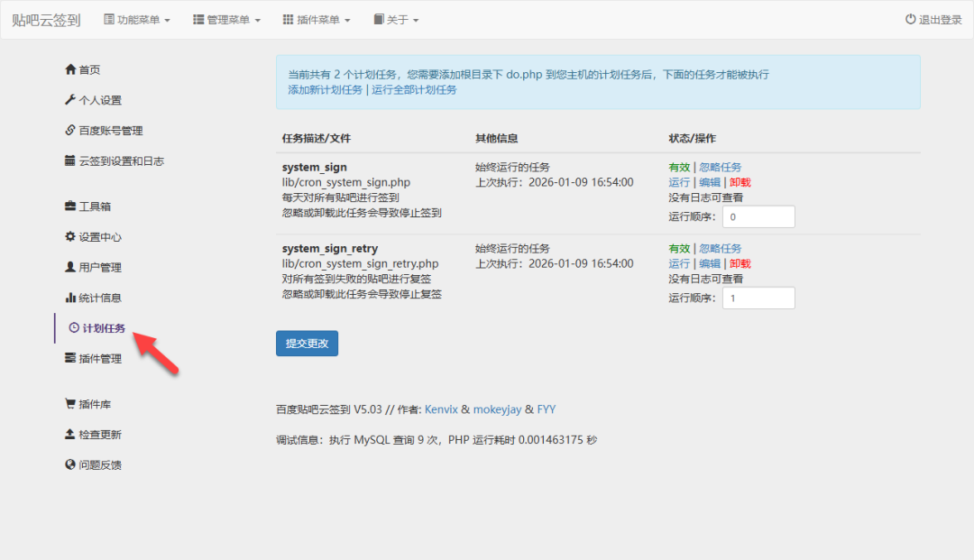Click the wrench icon for 个人设置
974x560 pixels.
[x=70, y=100]
